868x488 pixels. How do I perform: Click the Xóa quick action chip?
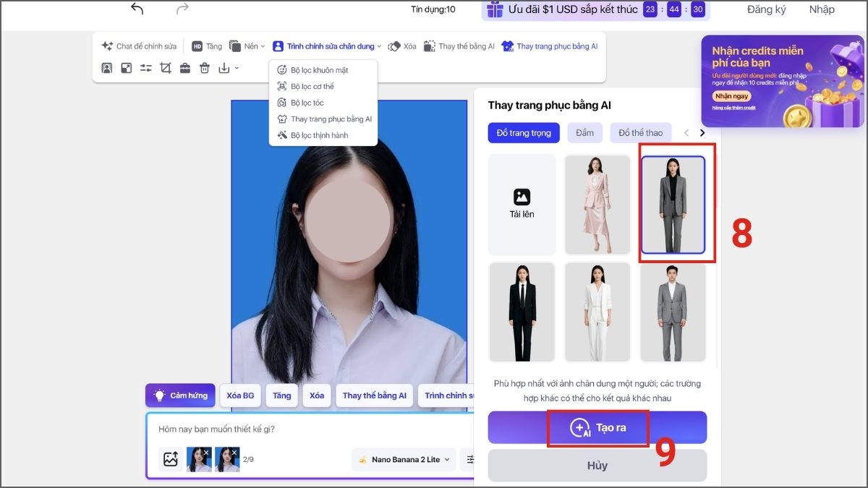click(x=317, y=395)
